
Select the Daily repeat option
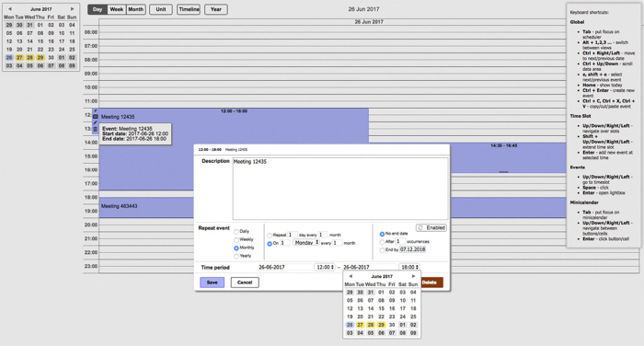tap(236, 232)
